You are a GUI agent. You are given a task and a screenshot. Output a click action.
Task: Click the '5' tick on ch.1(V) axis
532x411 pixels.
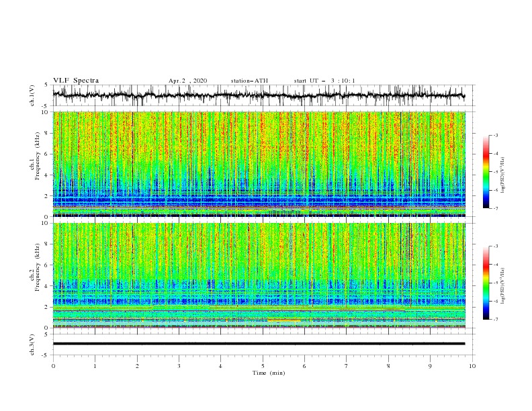point(47,85)
